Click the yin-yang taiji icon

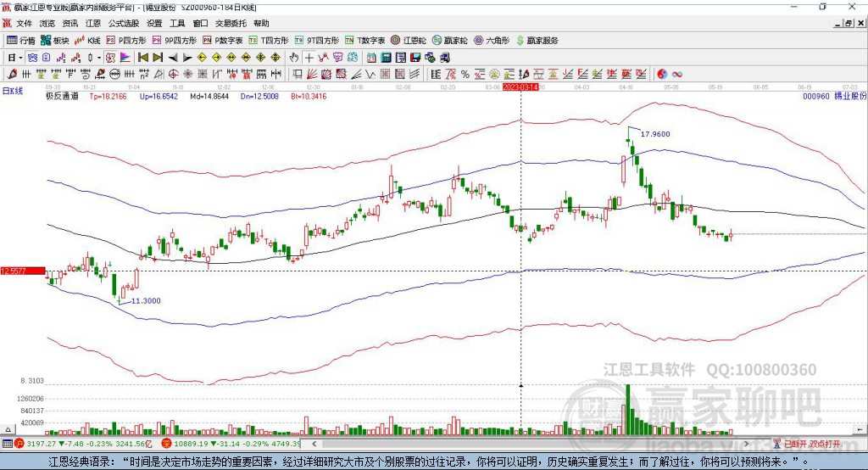(x=661, y=74)
